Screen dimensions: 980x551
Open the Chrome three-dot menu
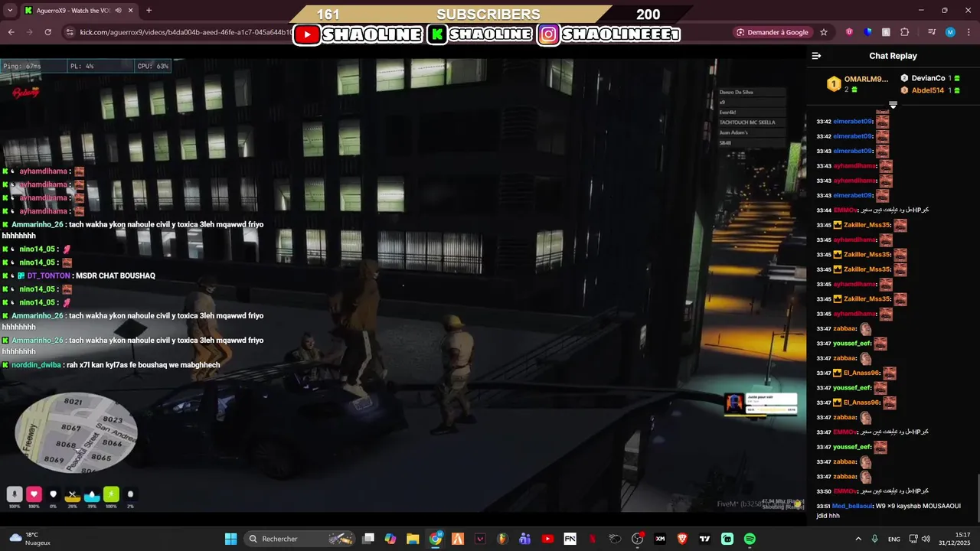pos(967,32)
